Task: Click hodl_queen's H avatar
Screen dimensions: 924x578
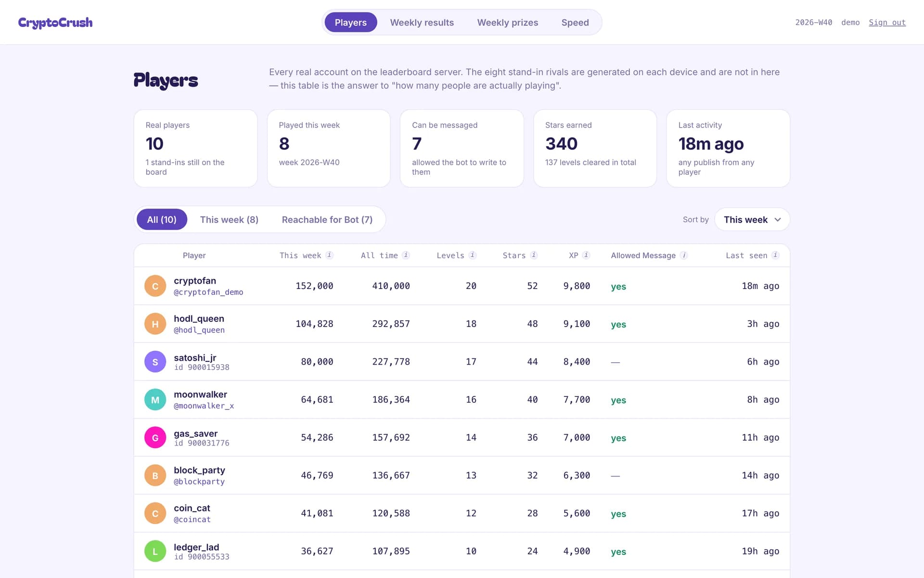Action: [x=155, y=324]
